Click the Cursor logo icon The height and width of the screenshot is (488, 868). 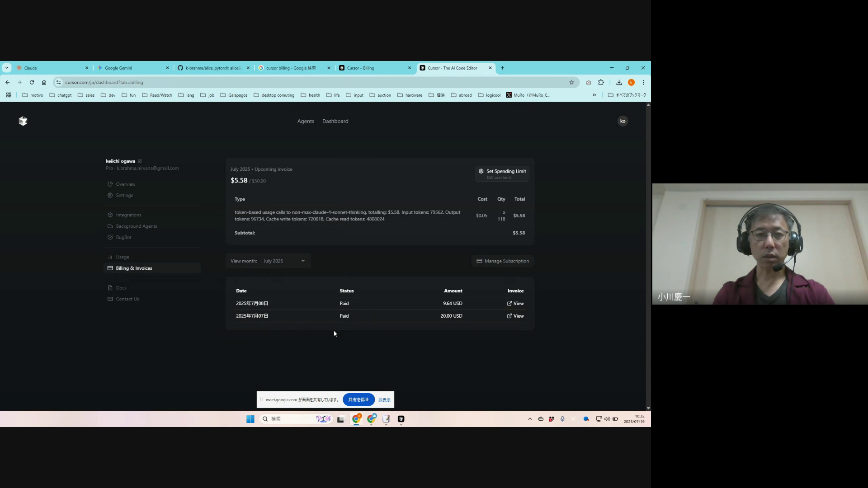pos(23,121)
